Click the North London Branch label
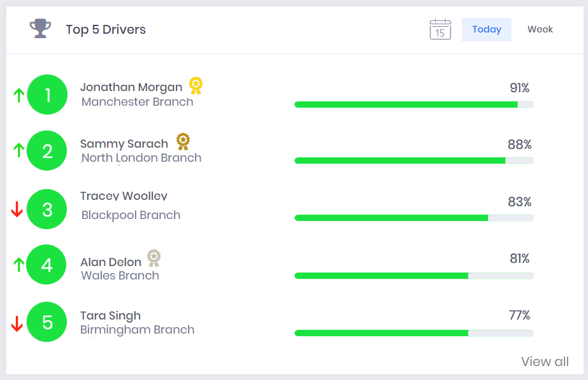 click(x=141, y=158)
